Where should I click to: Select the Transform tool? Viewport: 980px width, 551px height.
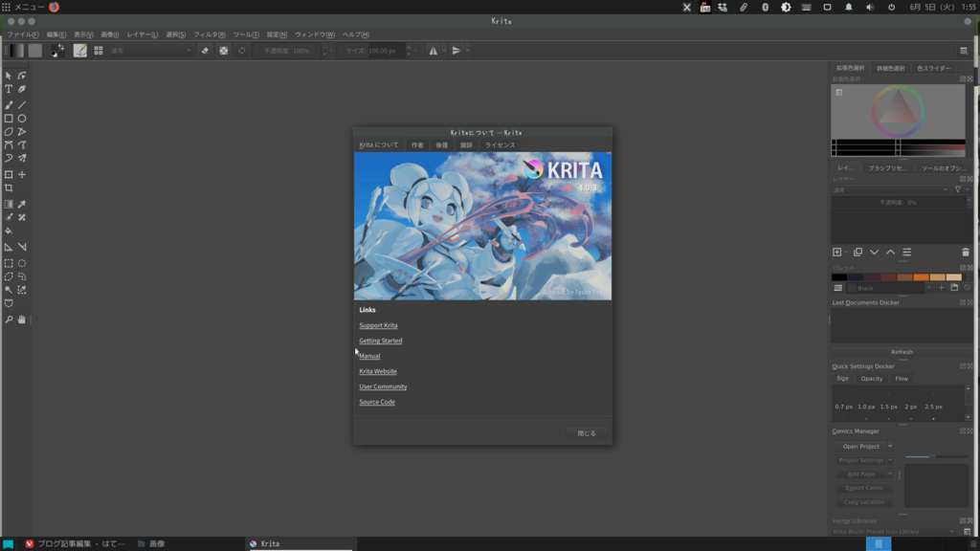click(9, 174)
